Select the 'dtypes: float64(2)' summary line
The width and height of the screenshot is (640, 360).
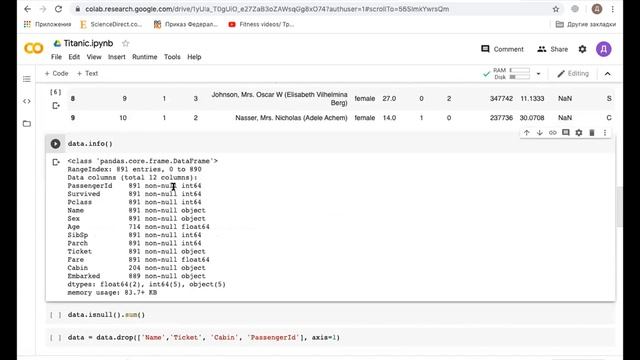click(147, 284)
